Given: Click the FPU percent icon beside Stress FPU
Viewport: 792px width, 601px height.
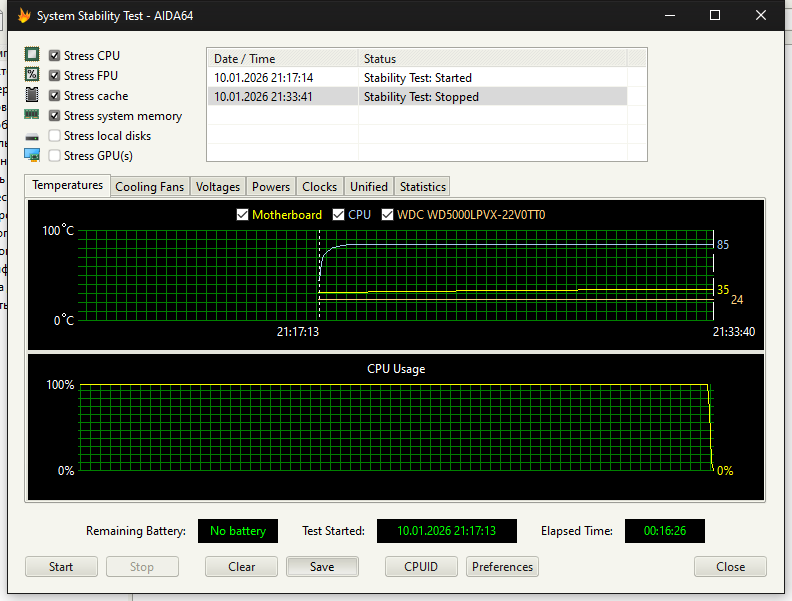Looking at the screenshot, I should tap(32, 76).
